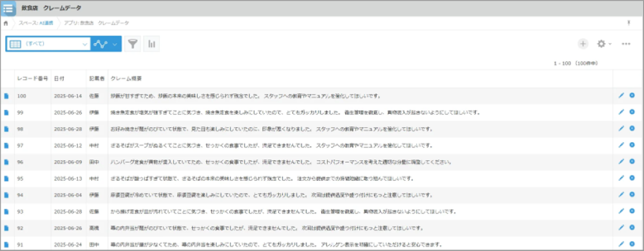644x251 pixels.
Task: Select claim text of record 94 about 麻婆豆腐
Action: point(271,195)
